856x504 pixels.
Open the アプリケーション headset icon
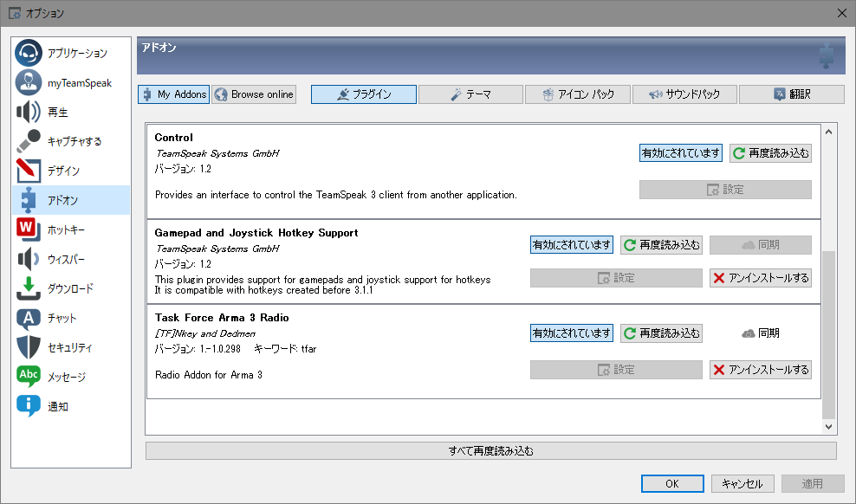pos(29,53)
